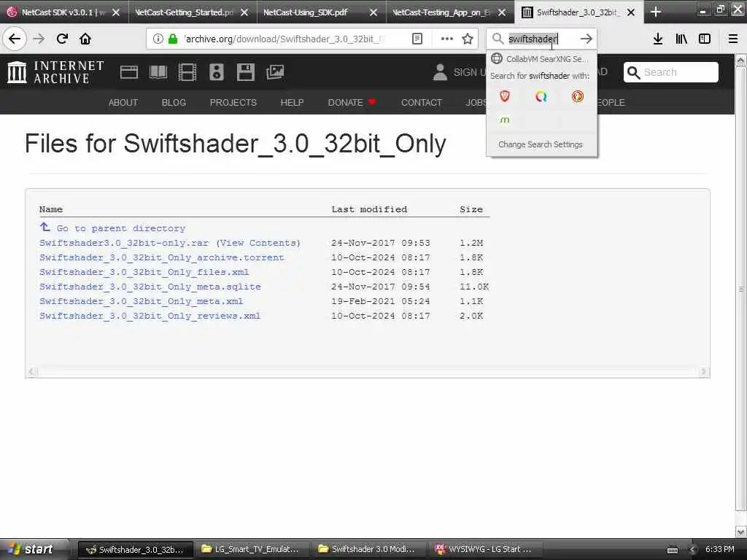Image resolution: width=747 pixels, height=560 pixels.
Task: Show site information icon in address bar
Action: point(158,39)
